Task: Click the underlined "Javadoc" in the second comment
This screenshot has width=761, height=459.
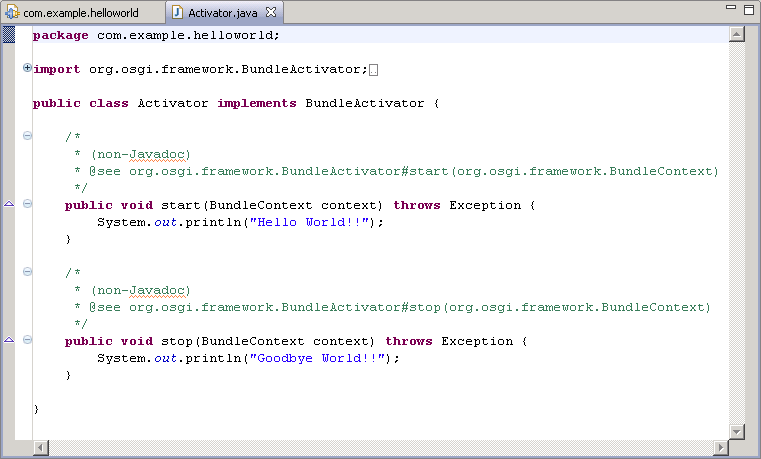Action: (x=157, y=290)
